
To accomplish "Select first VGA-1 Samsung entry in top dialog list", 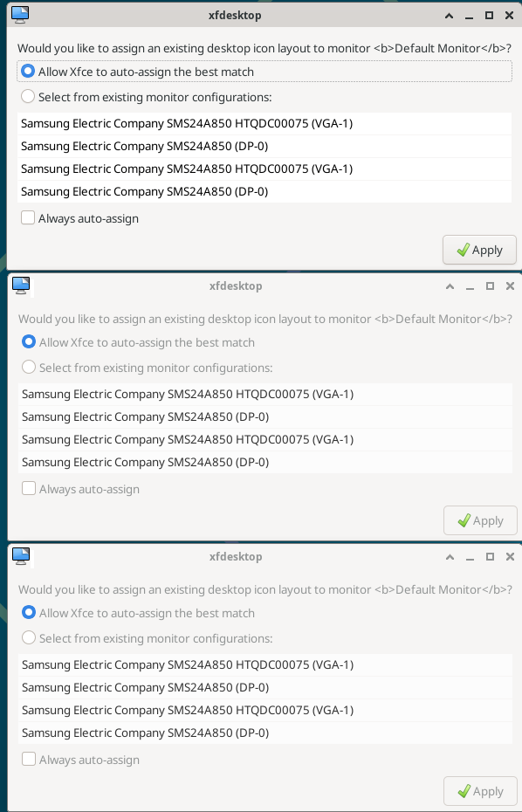I will [264, 123].
